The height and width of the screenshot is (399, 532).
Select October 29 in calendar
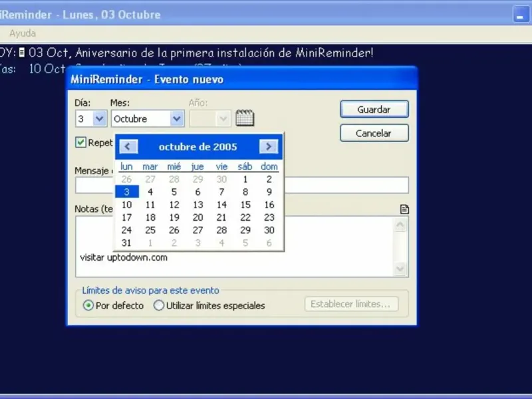pos(245,230)
